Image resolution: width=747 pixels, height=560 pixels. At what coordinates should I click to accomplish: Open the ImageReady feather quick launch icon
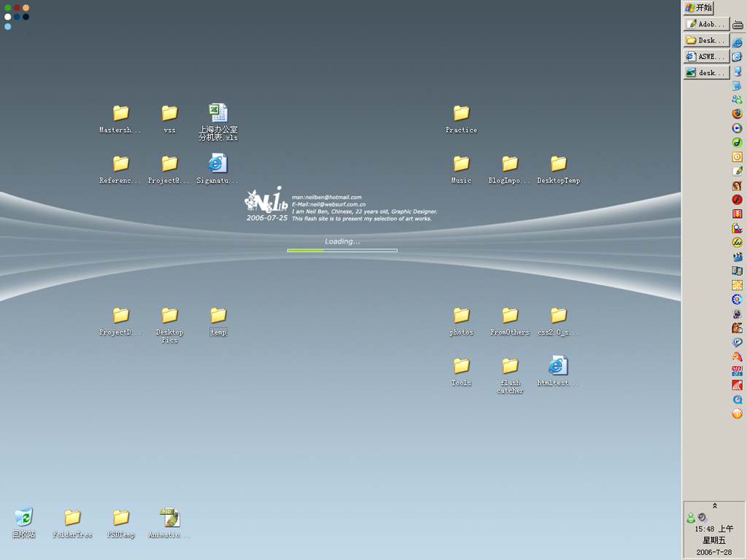(x=737, y=171)
